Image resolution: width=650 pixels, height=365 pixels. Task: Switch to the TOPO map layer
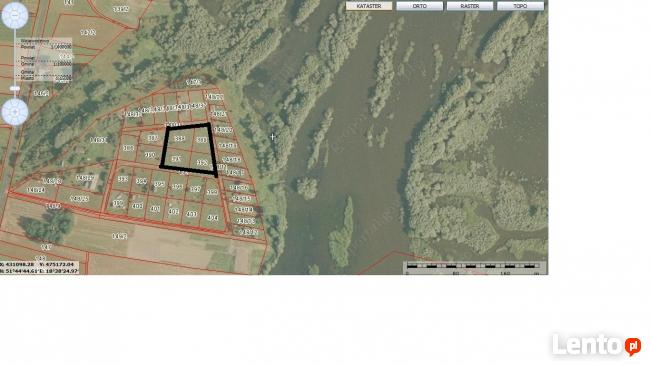click(520, 6)
